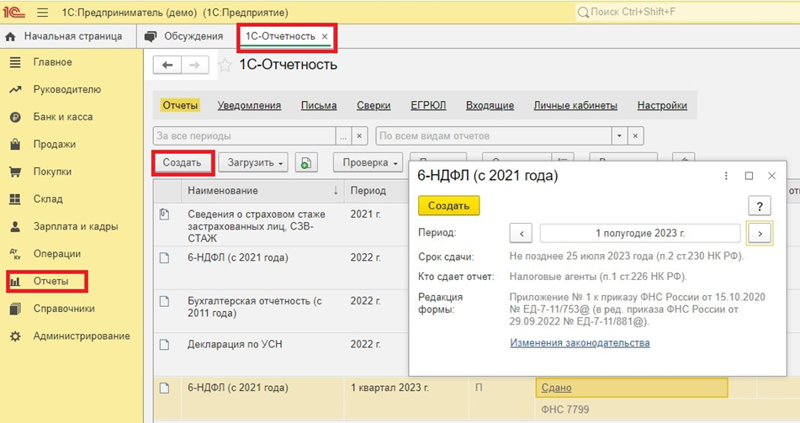Open the Уведомления link
Screen dimensions: 800x423
click(249, 106)
